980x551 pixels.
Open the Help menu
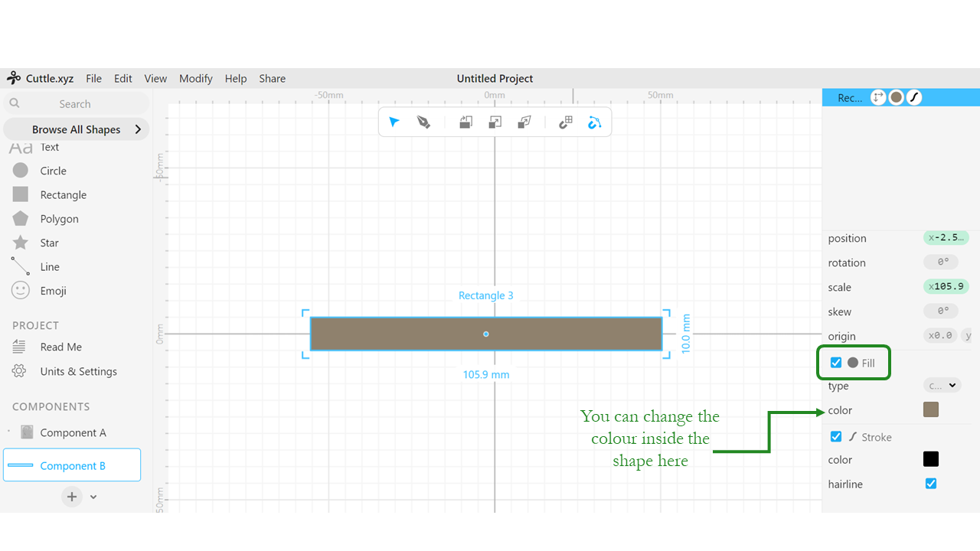click(x=236, y=78)
